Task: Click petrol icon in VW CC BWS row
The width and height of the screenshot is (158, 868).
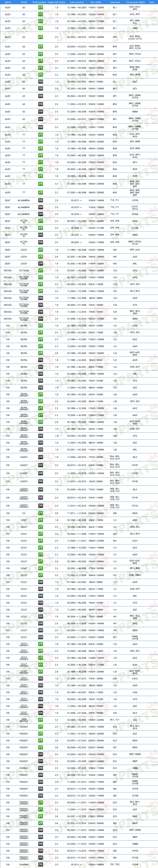Action: click(40, 513)
